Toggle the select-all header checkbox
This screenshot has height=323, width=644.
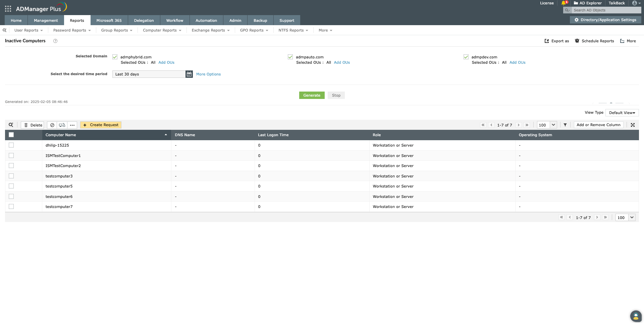pyautogui.click(x=11, y=135)
